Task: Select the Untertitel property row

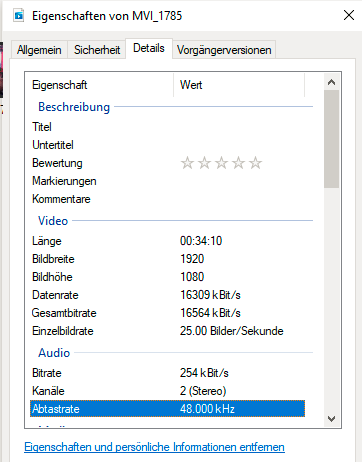Action: coord(167,145)
